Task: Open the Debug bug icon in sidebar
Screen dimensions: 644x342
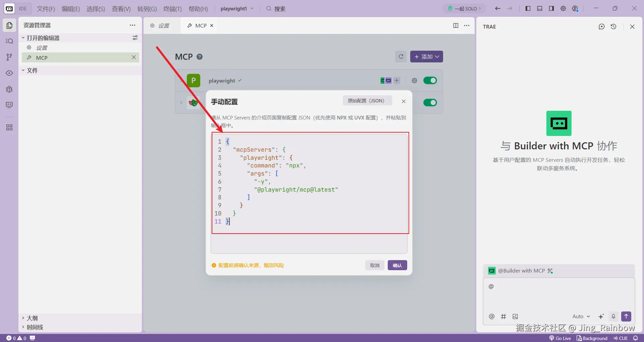Action: click(9, 89)
